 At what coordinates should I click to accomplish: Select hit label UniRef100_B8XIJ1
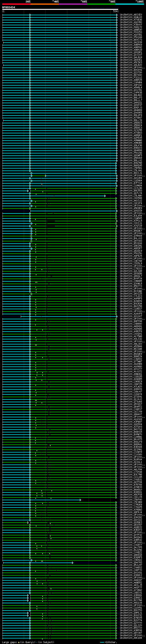click(x=131, y=173)
